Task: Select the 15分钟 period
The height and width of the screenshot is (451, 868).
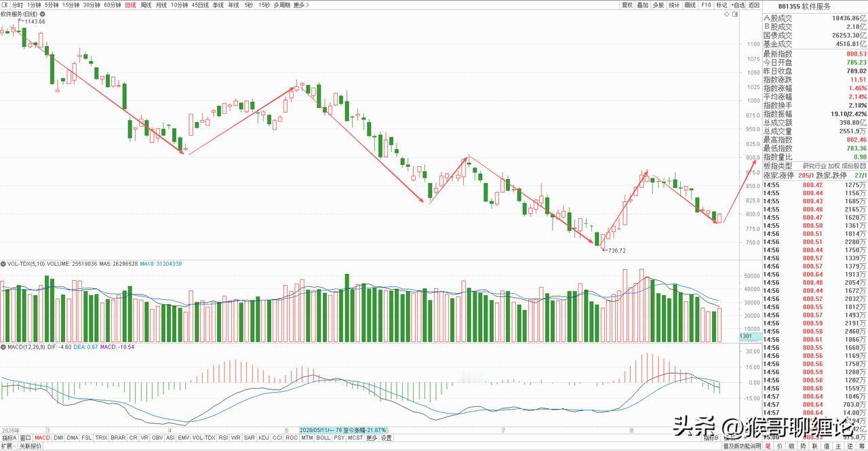Action: pos(71,5)
